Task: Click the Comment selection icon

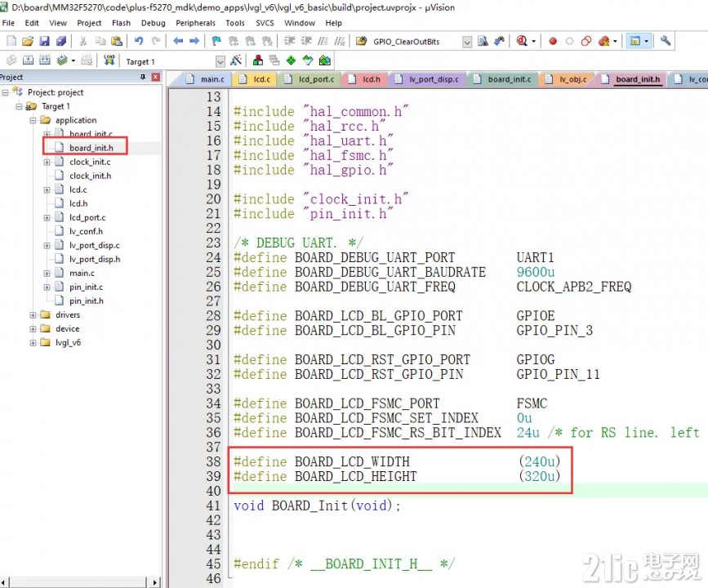Action: [323, 41]
